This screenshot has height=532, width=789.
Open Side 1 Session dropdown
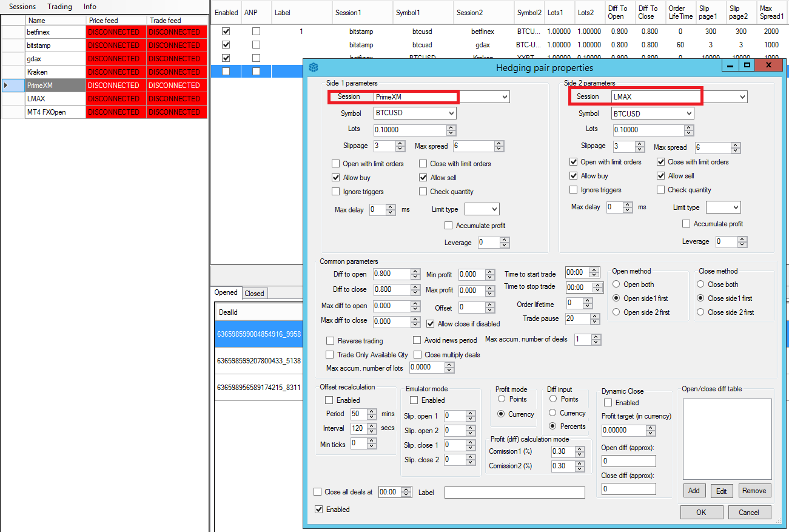(x=505, y=96)
